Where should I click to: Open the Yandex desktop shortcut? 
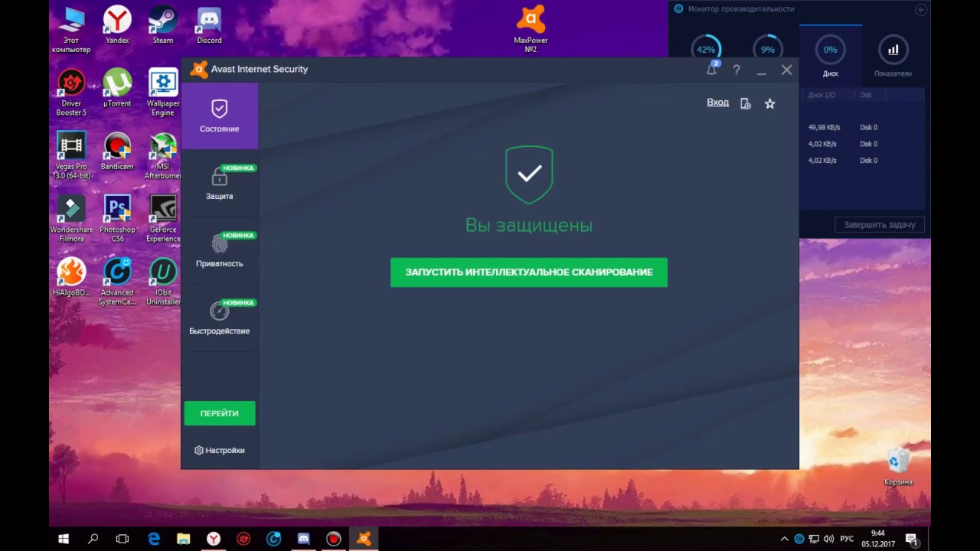[117, 26]
